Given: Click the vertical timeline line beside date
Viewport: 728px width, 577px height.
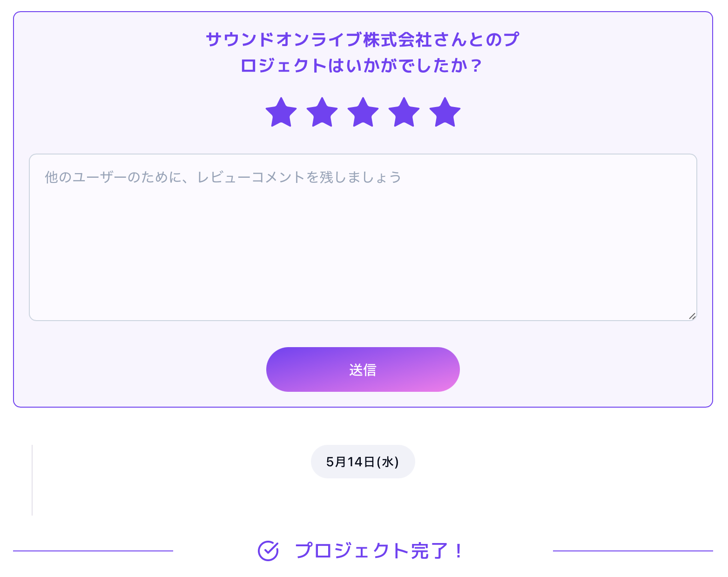Looking at the screenshot, I should (32, 480).
